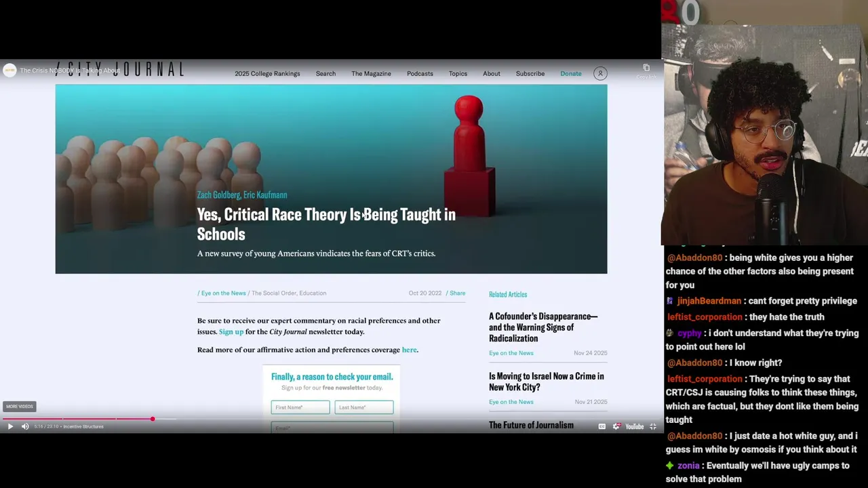Screen dimensions: 868x488
Task: Open the Podcasts menu item
Action: pyautogui.click(x=420, y=73)
